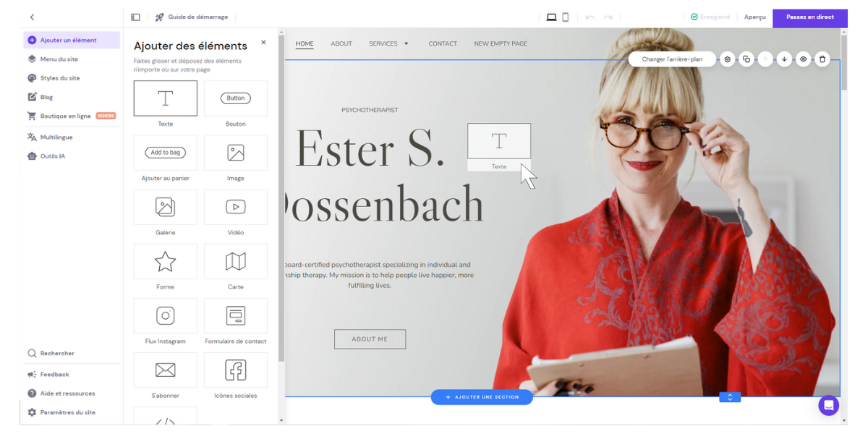Click AJOUTER UNE SECTION button

click(x=482, y=397)
